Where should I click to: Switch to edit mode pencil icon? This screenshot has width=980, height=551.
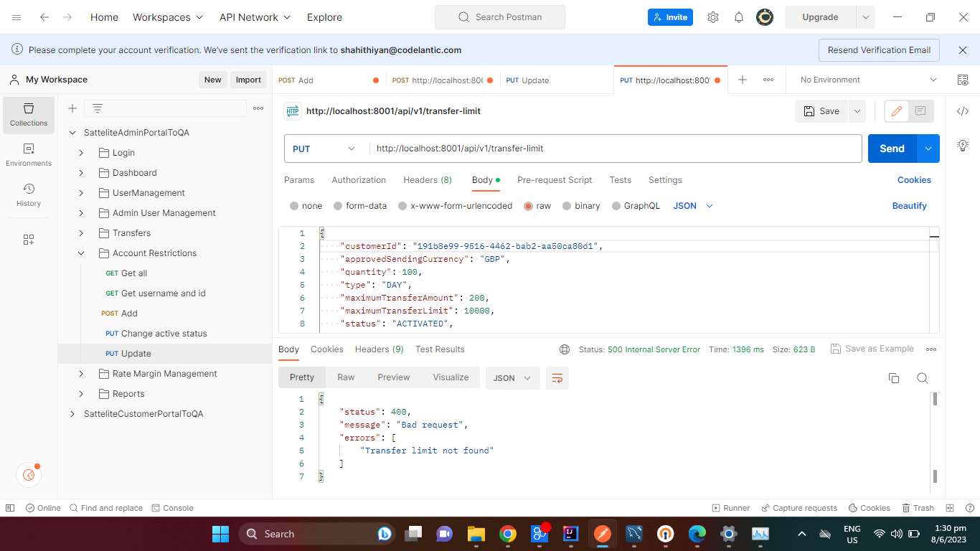point(896,111)
